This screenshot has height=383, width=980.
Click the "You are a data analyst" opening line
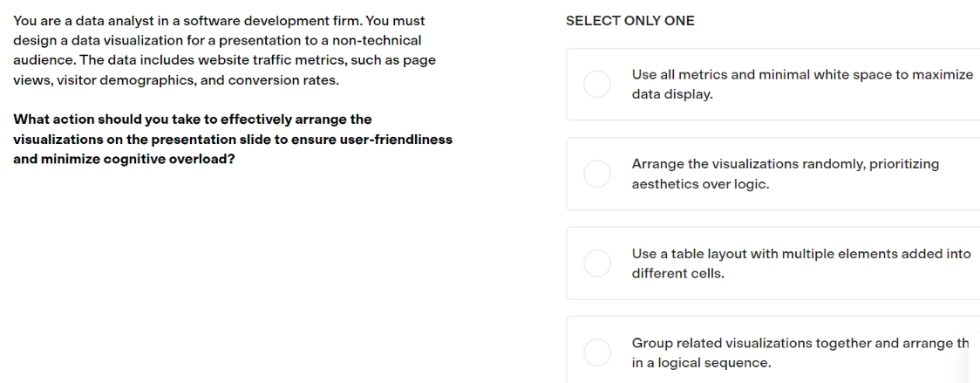219,21
